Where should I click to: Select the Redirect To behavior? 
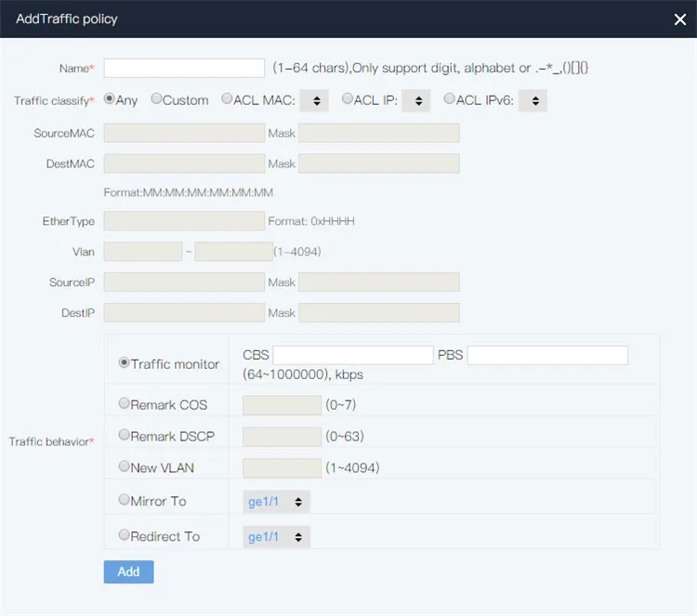(125, 535)
